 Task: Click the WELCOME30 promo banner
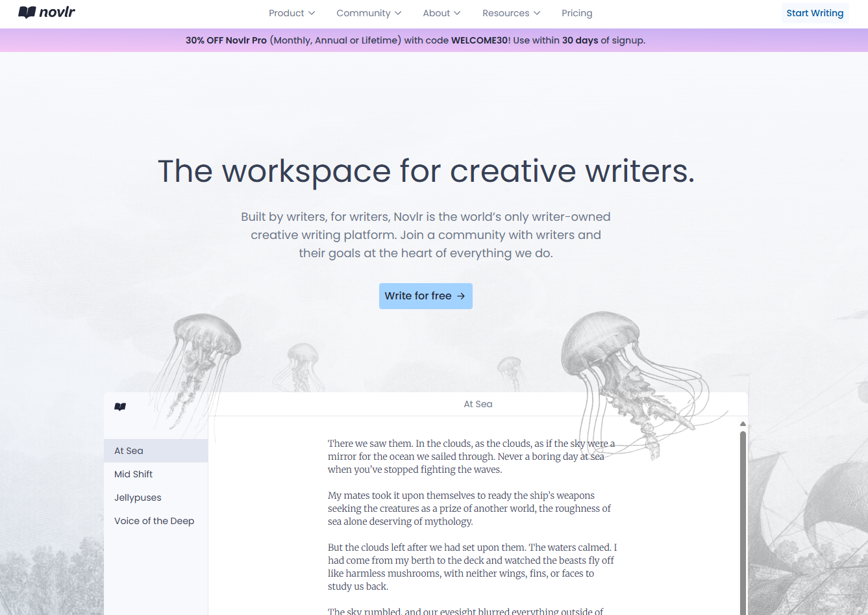coord(415,40)
